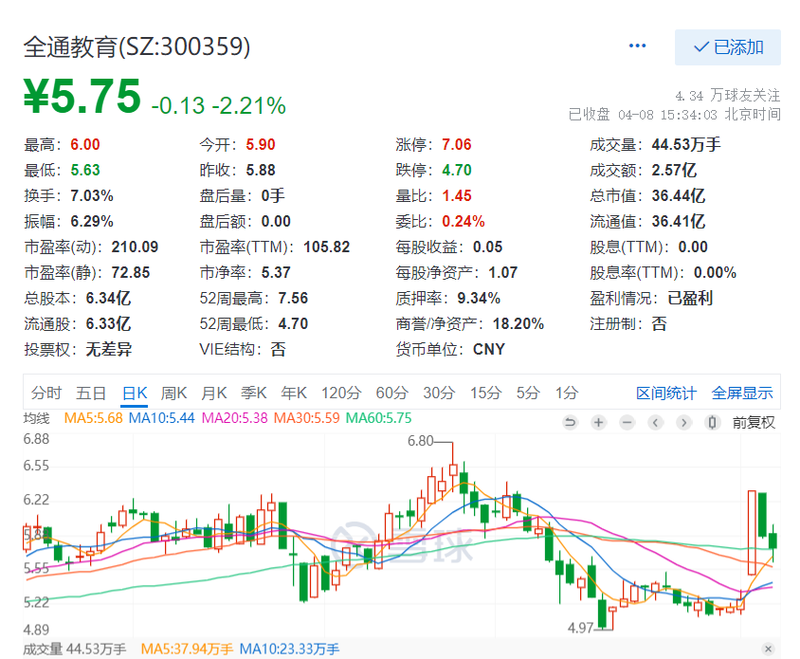800x659 pixels.
Task: Click the 全屏显示 fullscreen link
Action: point(742,392)
